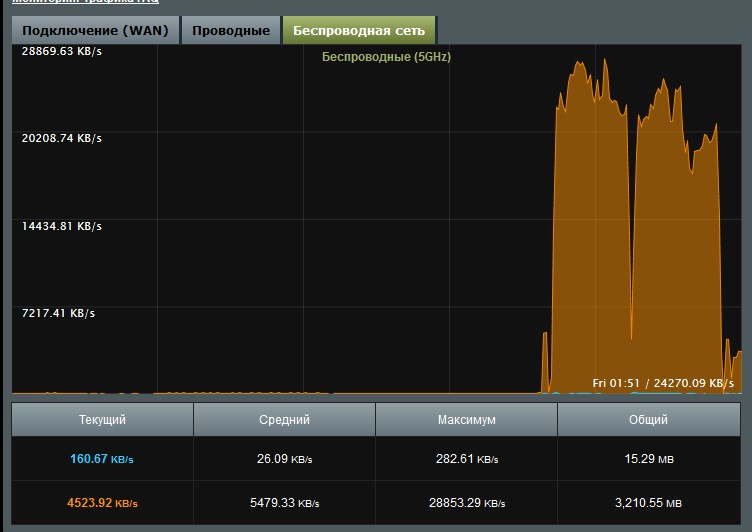Image resolution: width=752 pixels, height=532 pixels.
Task: Switch to the Проводные tab
Action: click(x=231, y=31)
